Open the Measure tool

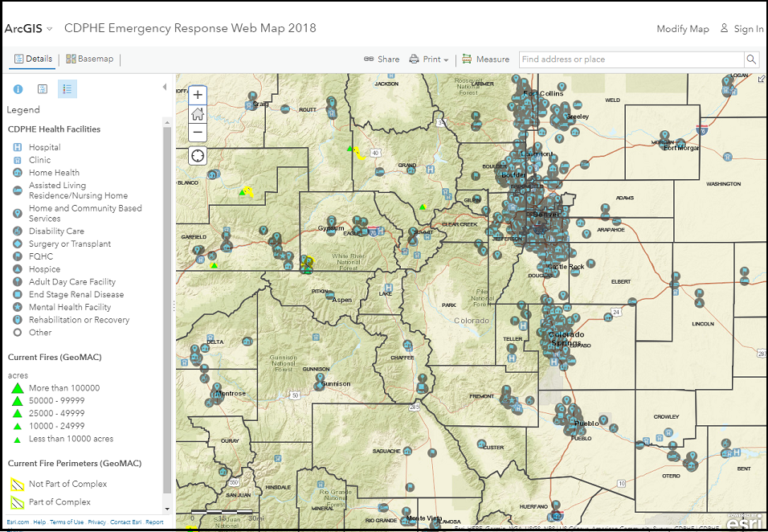click(x=485, y=59)
